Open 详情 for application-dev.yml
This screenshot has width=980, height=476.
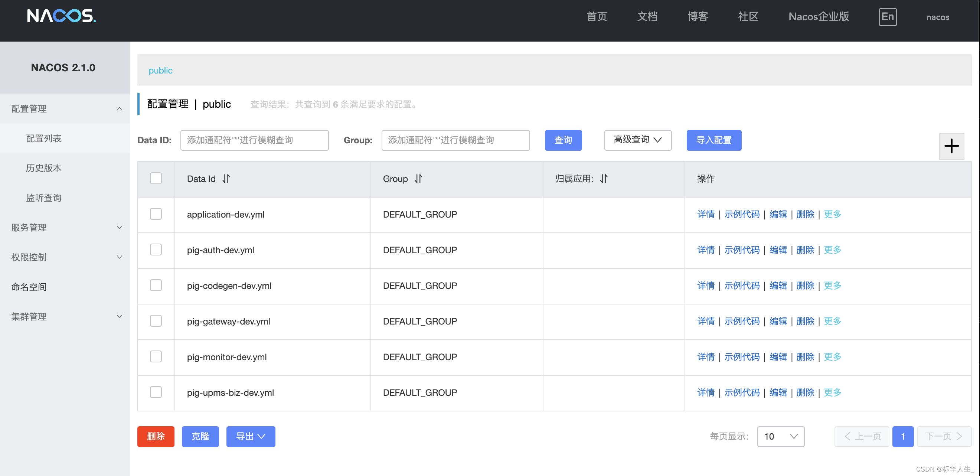tap(706, 214)
